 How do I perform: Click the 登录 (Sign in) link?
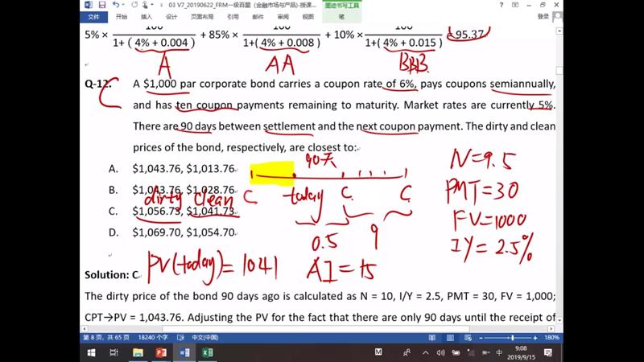point(543,16)
